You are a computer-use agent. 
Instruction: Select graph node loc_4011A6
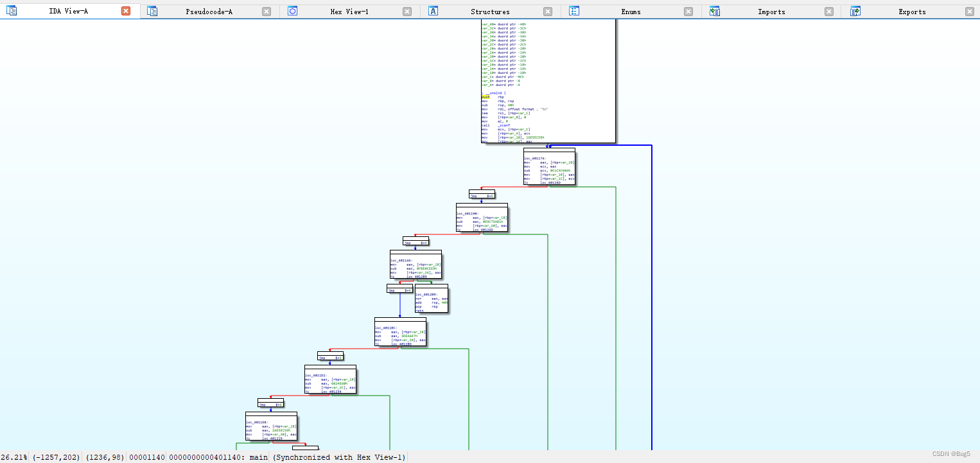416,265
